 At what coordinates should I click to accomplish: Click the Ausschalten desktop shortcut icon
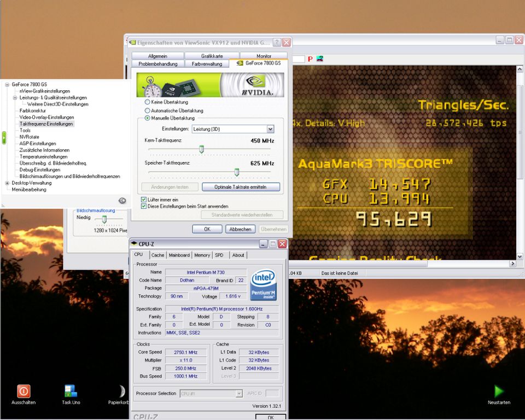pyautogui.click(x=24, y=391)
